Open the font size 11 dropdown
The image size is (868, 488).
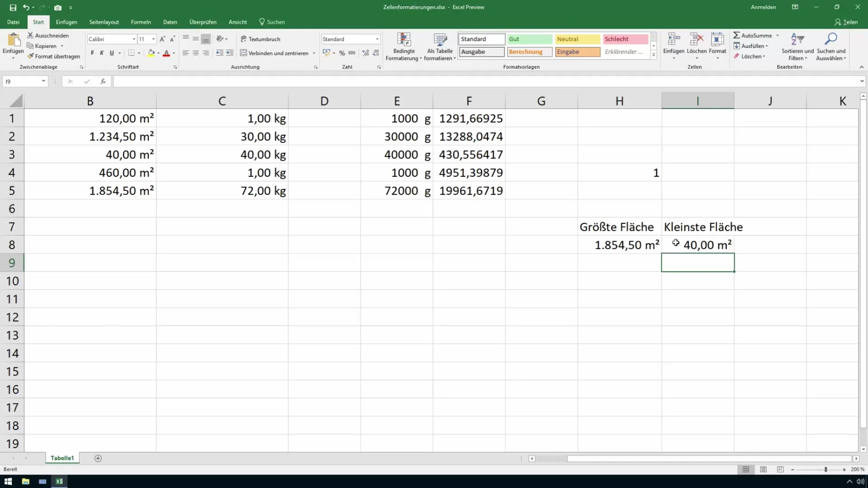pyautogui.click(x=154, y=39)
